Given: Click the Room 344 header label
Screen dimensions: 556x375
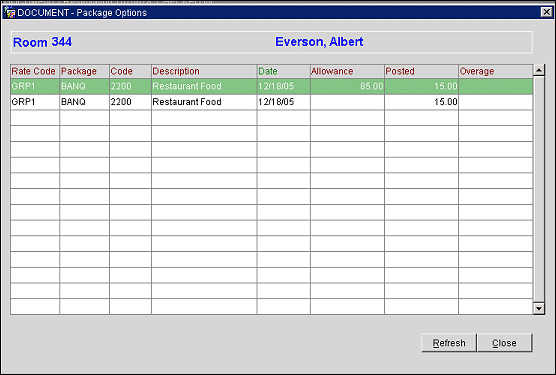Looking at the screenshot, I should 43,42.
